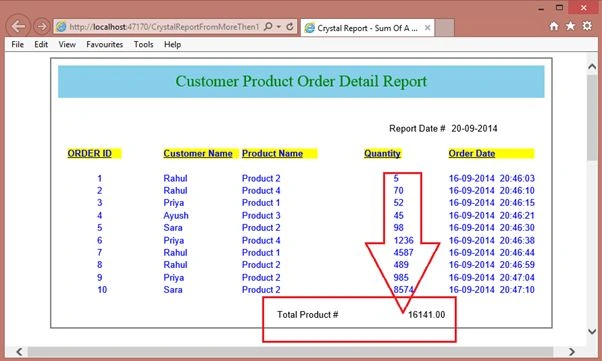Click the report date 20-09-2014
602x361 pixels.
point(475,129)
